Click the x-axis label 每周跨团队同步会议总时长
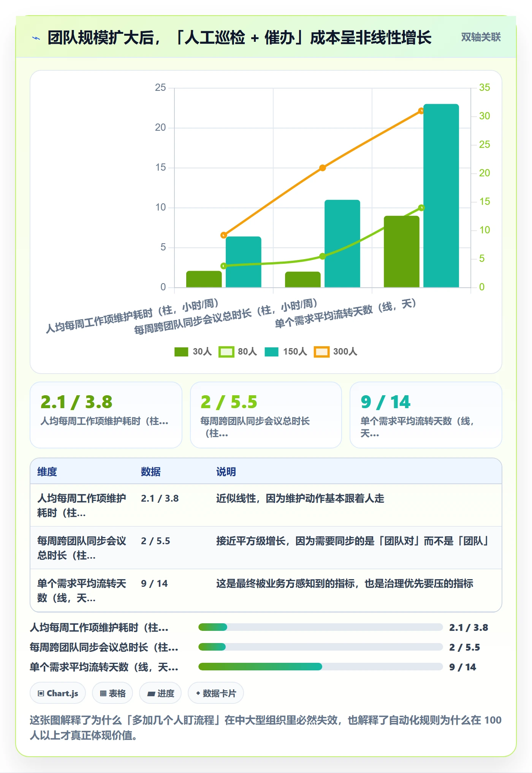The height and width of the screenshot is (773, 532). 226,317
